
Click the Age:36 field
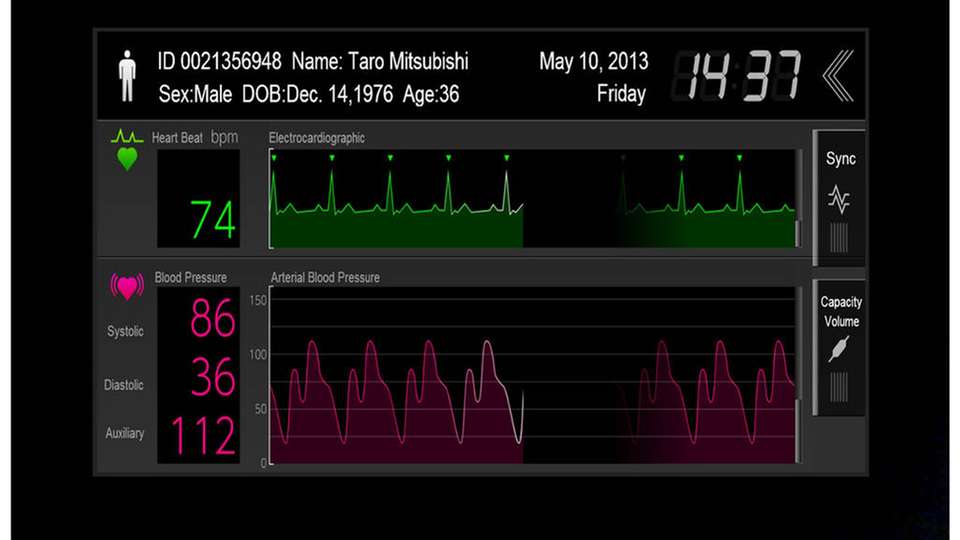point(431,94)
